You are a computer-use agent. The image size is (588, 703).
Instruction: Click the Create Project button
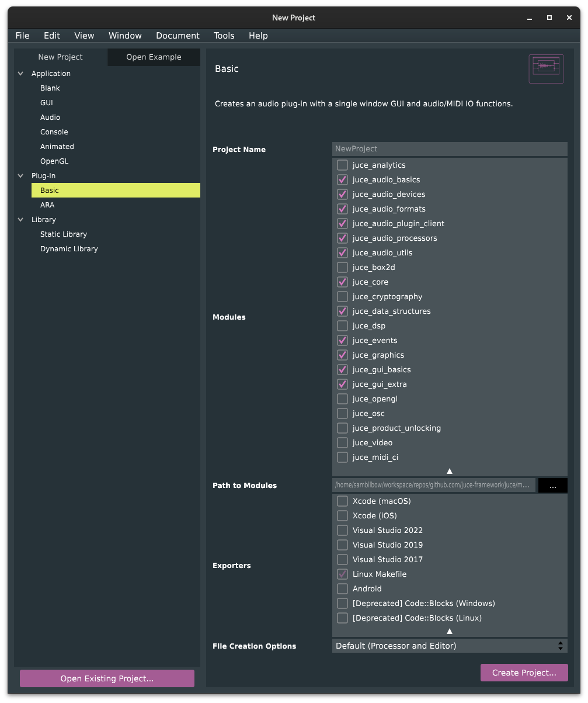tap(524, 673)
